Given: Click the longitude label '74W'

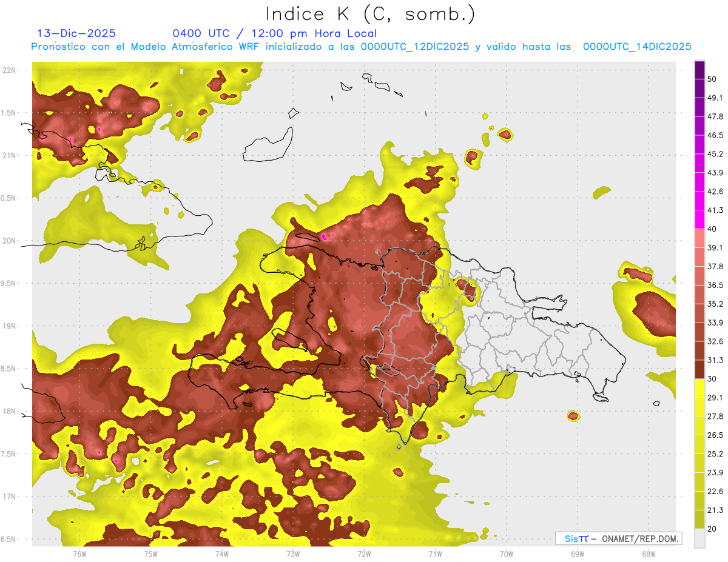Looking at the screenshot, I should pos(221,554).
